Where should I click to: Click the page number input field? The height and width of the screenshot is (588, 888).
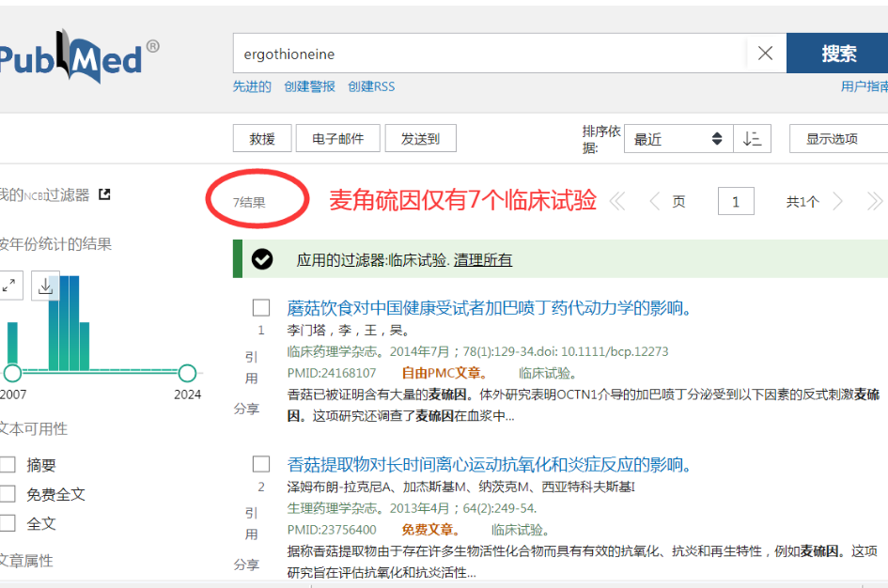click(x=736, y=201)
